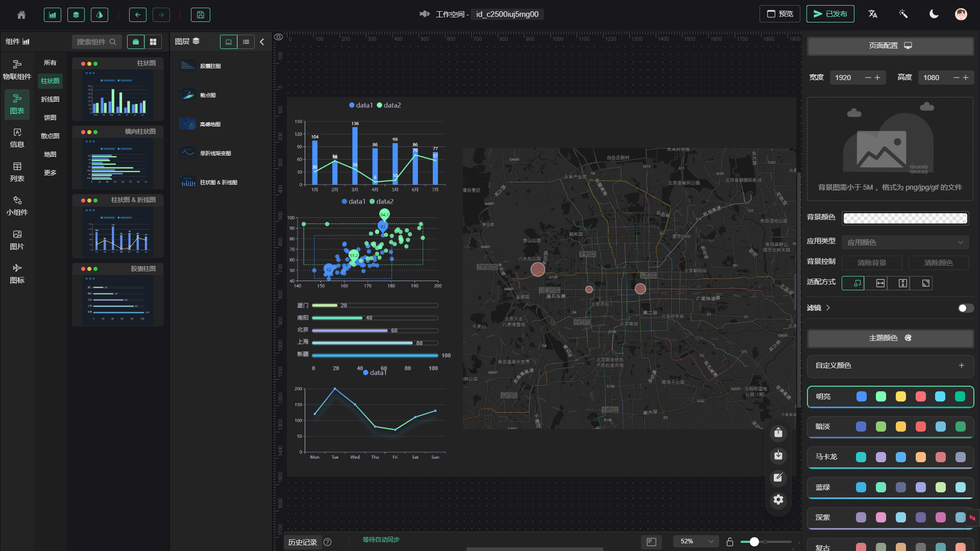Click the floating gear settings icon
Viewport: 980px width, 551px height.
(778, 499)
